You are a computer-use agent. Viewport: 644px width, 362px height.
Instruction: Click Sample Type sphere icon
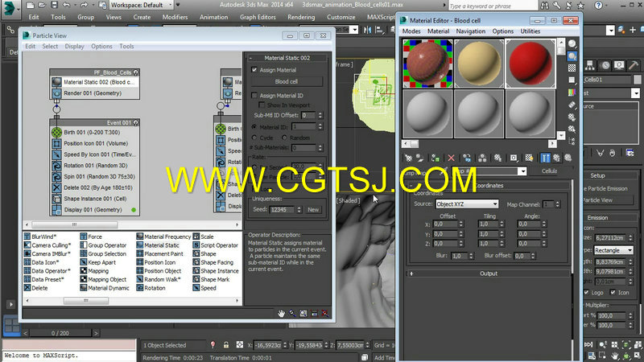point(572,43)
